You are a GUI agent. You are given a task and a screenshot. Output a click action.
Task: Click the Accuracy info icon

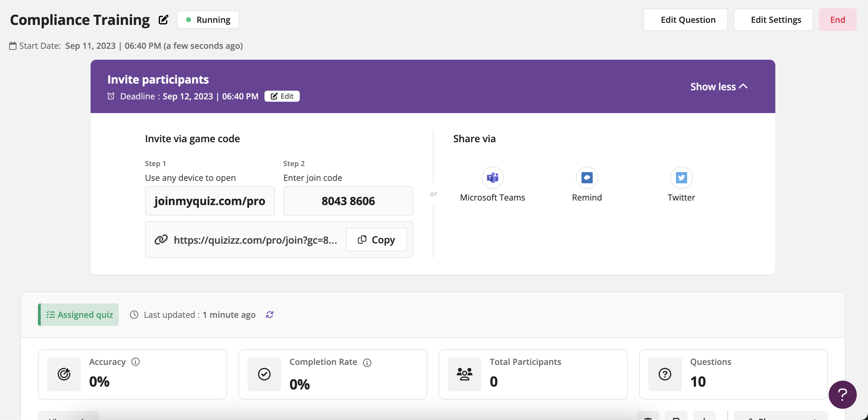(x=136, y=362)
